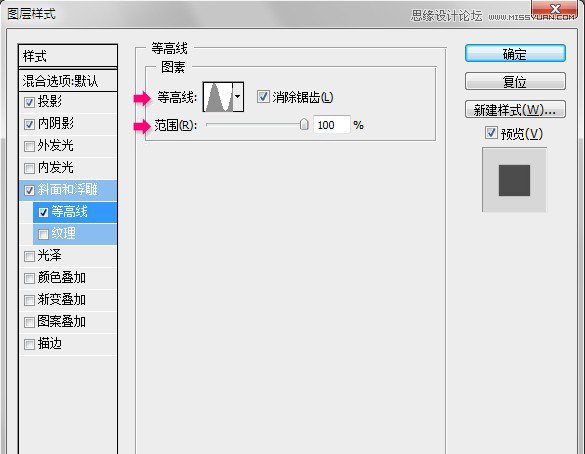Viewport: 585px width, 454px height.
Task: Toggle 斜面和浮雕 bevel and emboss checkbox
Action: point(29,190)
